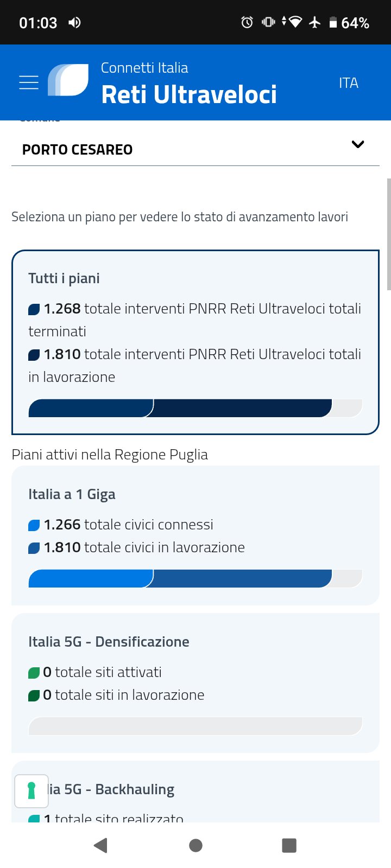Tap the green keyhole privacy icon
This screenshot has width=391, height=868.
[x=31, y=790]
